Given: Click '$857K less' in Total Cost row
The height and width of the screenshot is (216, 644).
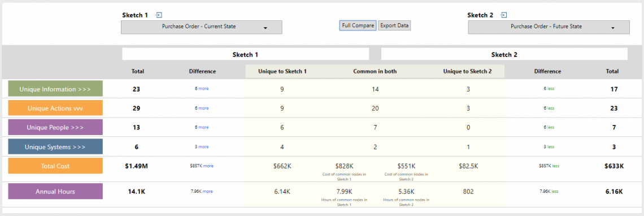Looking at the screenshot, I should pyautogui.click(x=549, y=166).
